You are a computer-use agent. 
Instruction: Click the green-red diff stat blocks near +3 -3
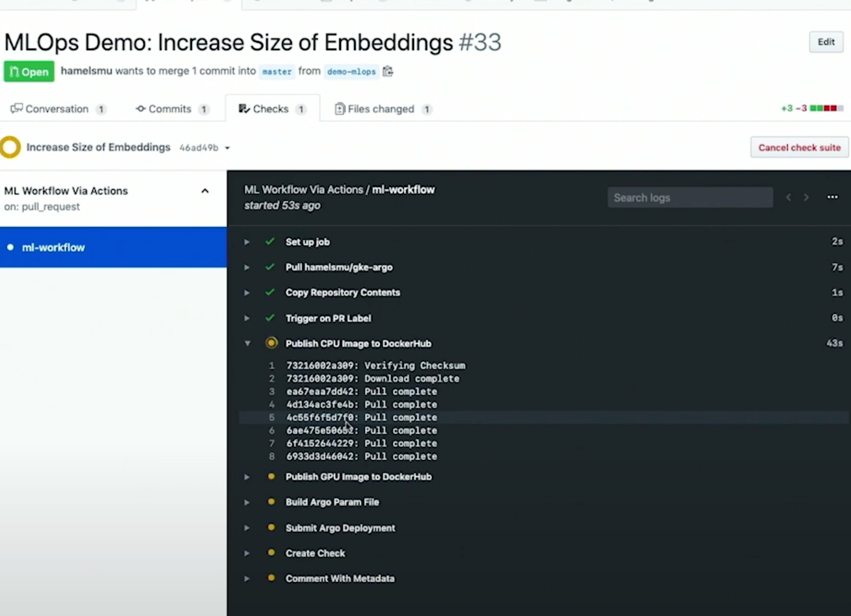point(826,108)
